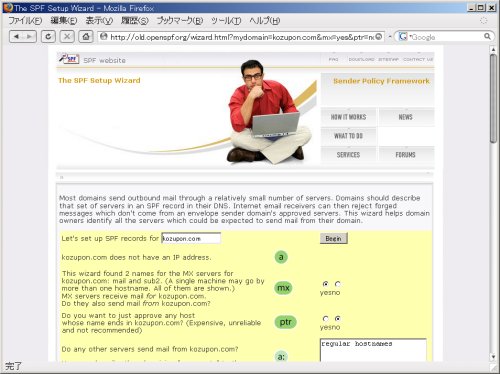Click the Begin button
The width and height of the screenshot is (500, 374).
coord(333,238)
